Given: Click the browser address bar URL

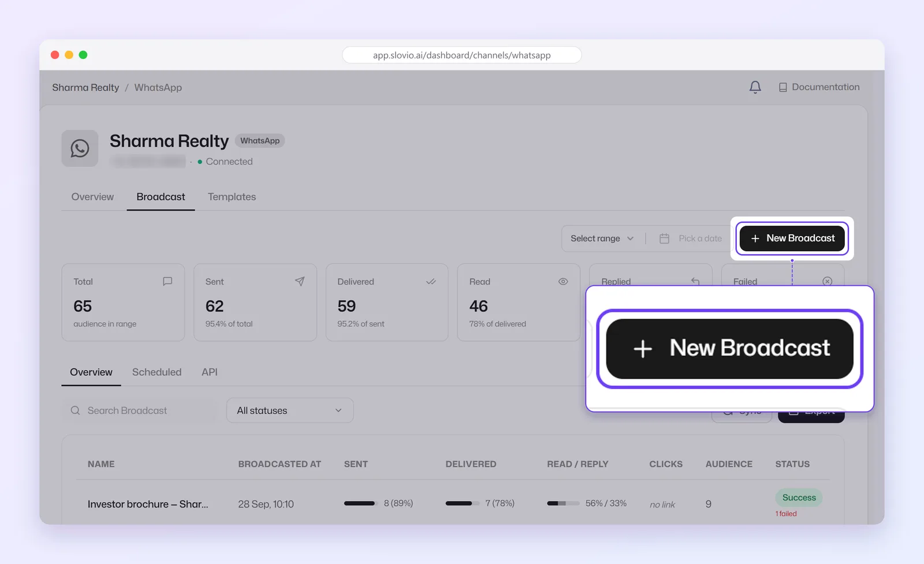Looking at the screenshot, I should click(461, 55).
